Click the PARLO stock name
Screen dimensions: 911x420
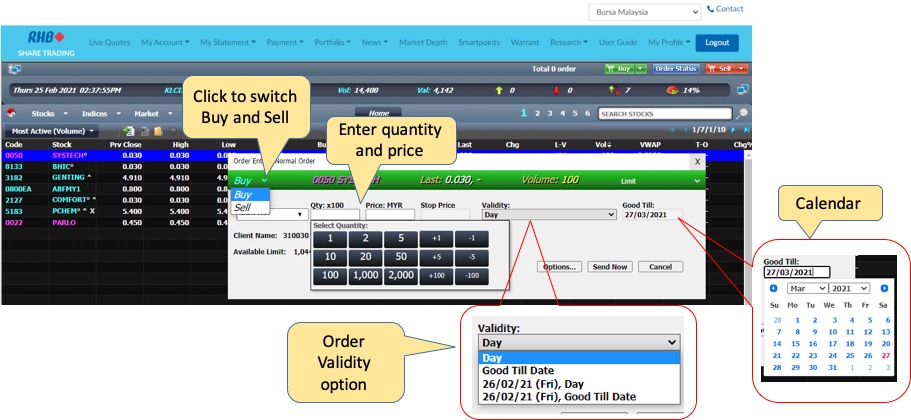62,222
